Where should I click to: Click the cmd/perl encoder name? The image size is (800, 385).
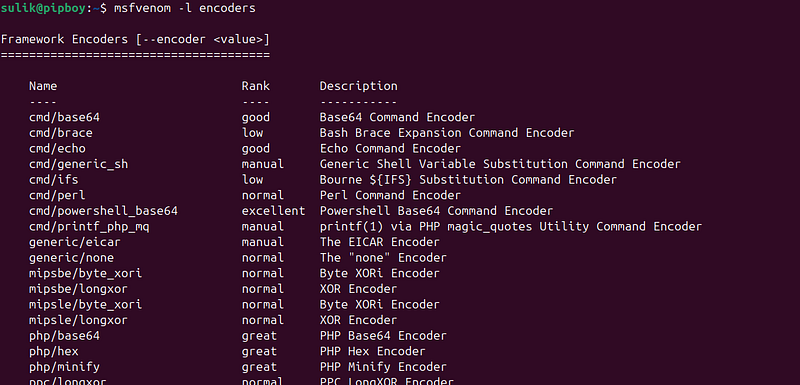(57, 195)
